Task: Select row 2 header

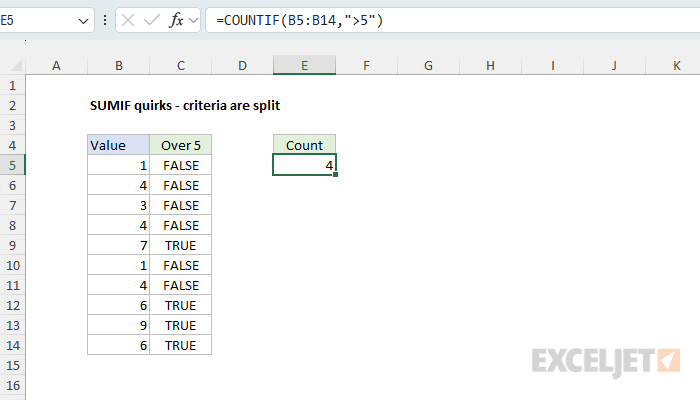Action: point(12,105)
